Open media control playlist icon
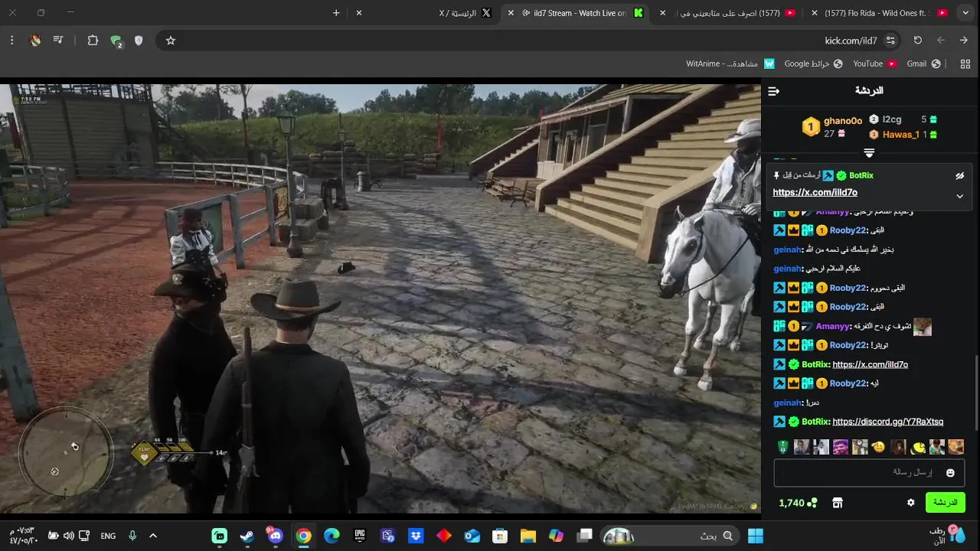Image resolution: width=980 pixels, height=551 pixels. (57, 41)
